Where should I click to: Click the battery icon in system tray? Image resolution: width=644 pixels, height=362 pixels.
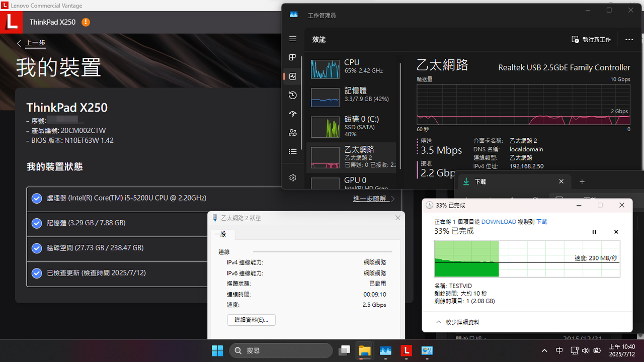pos(597,350)
